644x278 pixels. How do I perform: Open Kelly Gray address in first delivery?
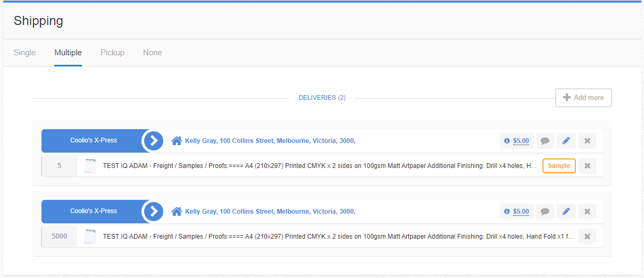(x=270, y=141)
